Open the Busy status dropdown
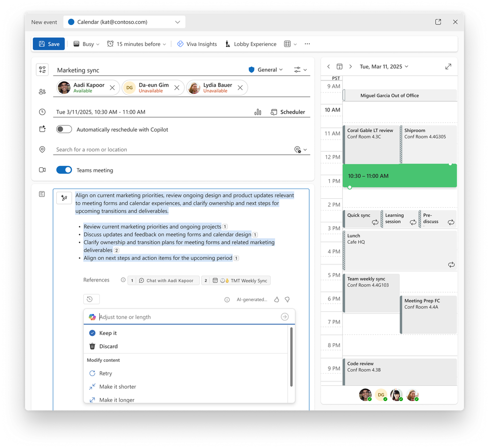 click(86, 44)
